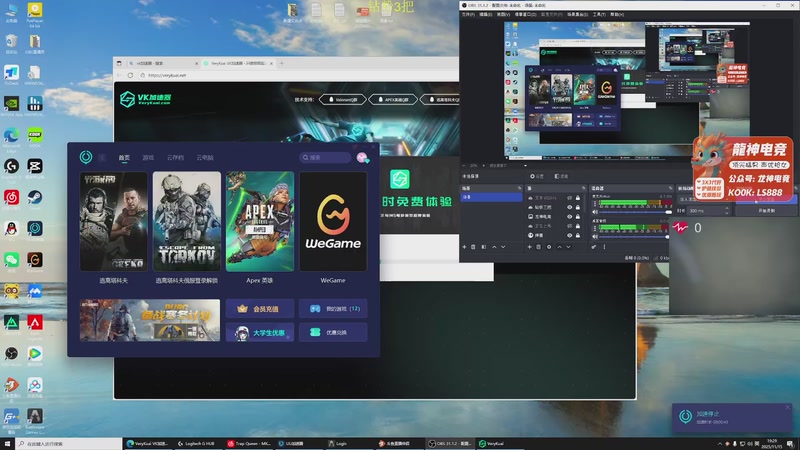Select WeGame card in VK app

[x=333, y=228]
